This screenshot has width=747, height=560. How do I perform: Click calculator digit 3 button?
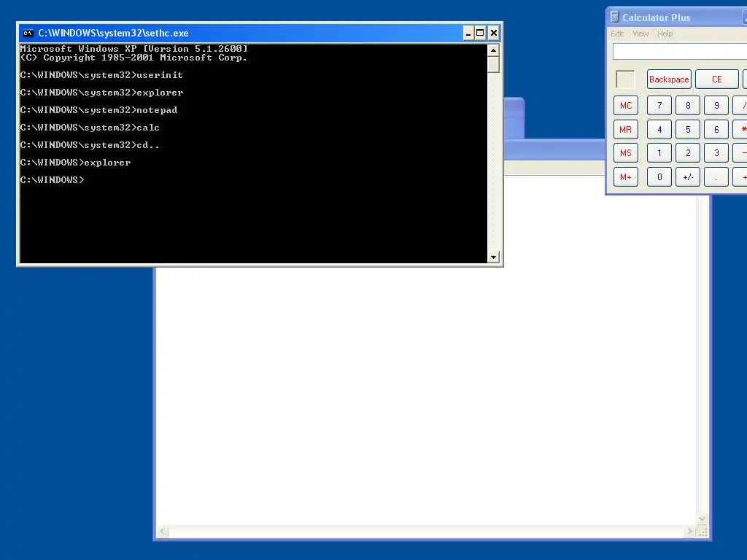tap(716, 153)
